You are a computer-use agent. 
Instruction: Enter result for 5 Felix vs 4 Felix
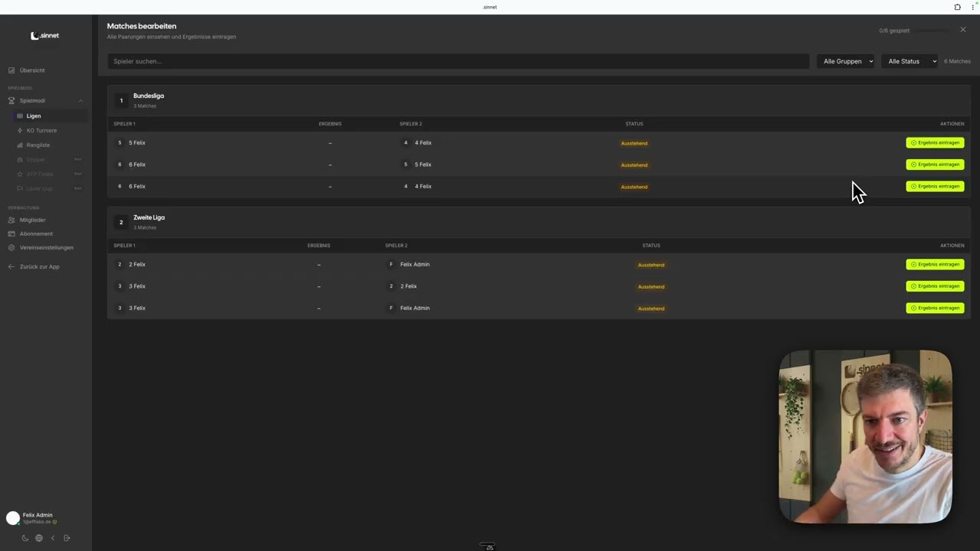click(935, 142)
